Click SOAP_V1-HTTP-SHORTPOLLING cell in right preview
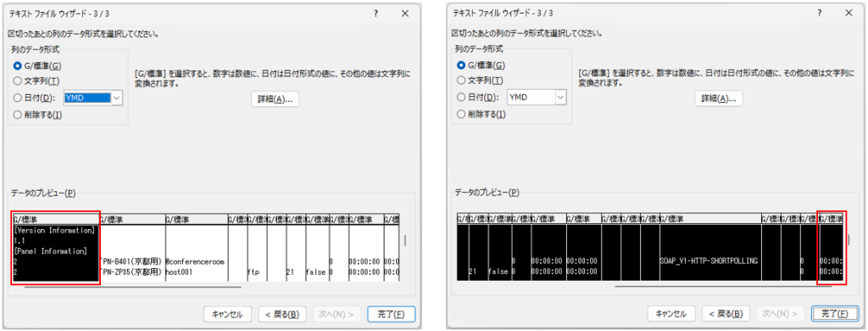This screenshot has width=868, height=331. click(x=709, y=261)
